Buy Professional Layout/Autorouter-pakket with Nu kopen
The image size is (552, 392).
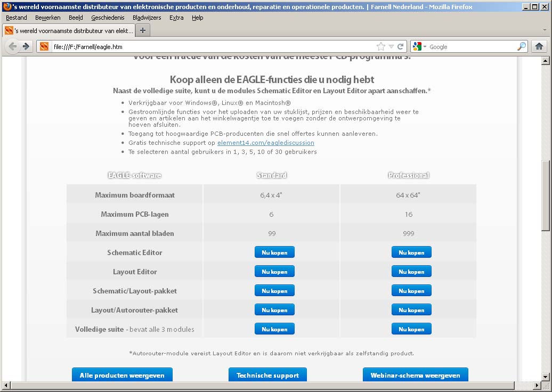(x=411, y=310)
